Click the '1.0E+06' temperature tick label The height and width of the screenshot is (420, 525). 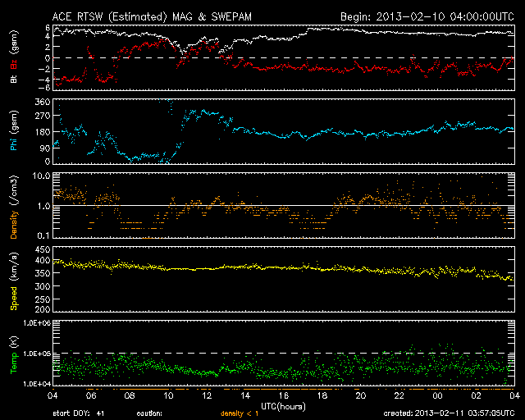[37, 323]
